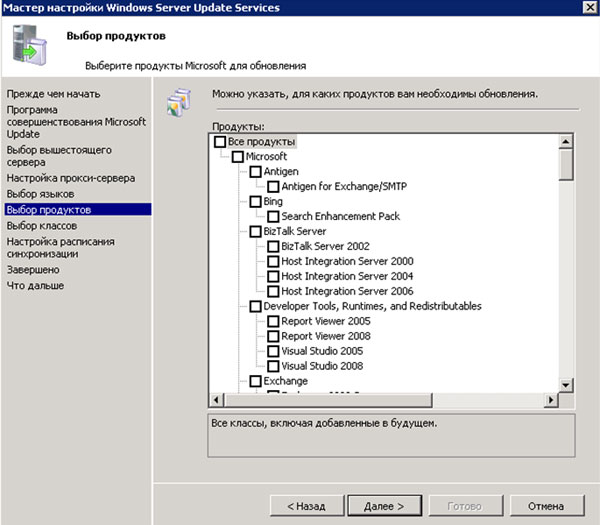
Task: Toggle the Exchange checkbox
Action: point(255,381)
